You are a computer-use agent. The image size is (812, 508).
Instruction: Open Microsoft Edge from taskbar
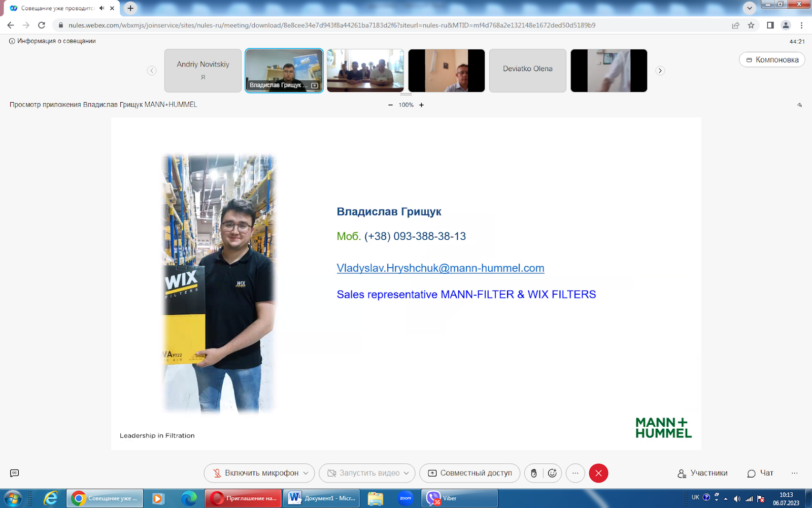(189, 498)
